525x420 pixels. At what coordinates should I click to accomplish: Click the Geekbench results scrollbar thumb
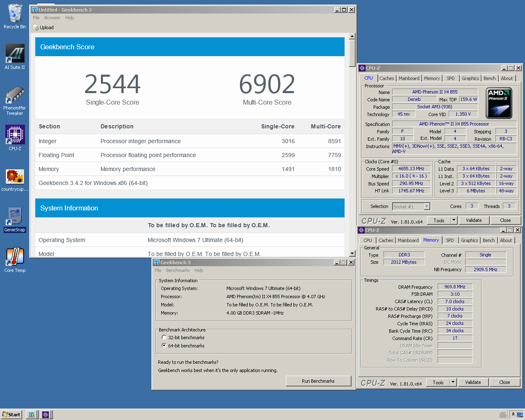tap(352, 53)
